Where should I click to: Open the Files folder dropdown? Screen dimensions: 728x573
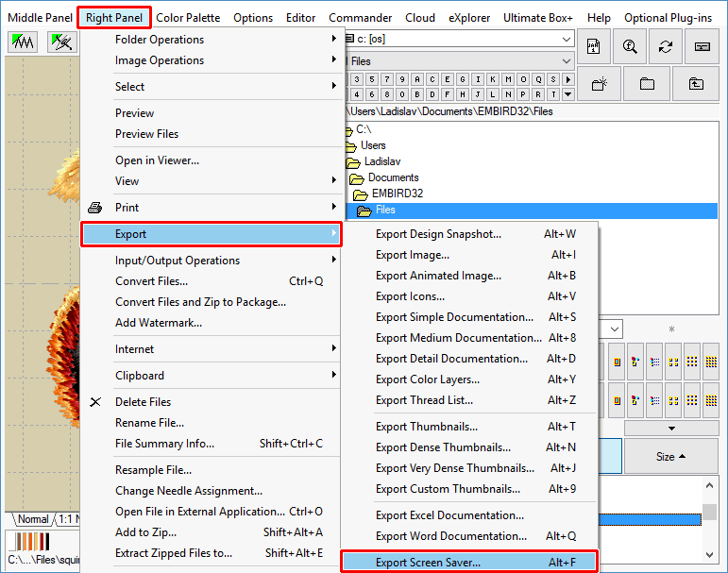click(x=566, y=60)
